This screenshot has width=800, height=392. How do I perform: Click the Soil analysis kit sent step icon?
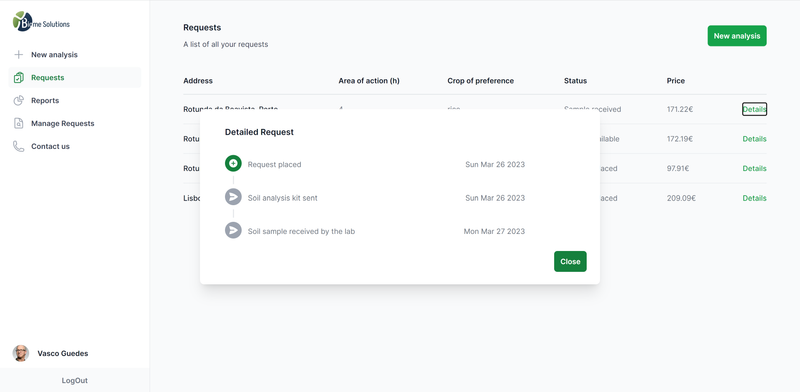click(x=233, y=197)
